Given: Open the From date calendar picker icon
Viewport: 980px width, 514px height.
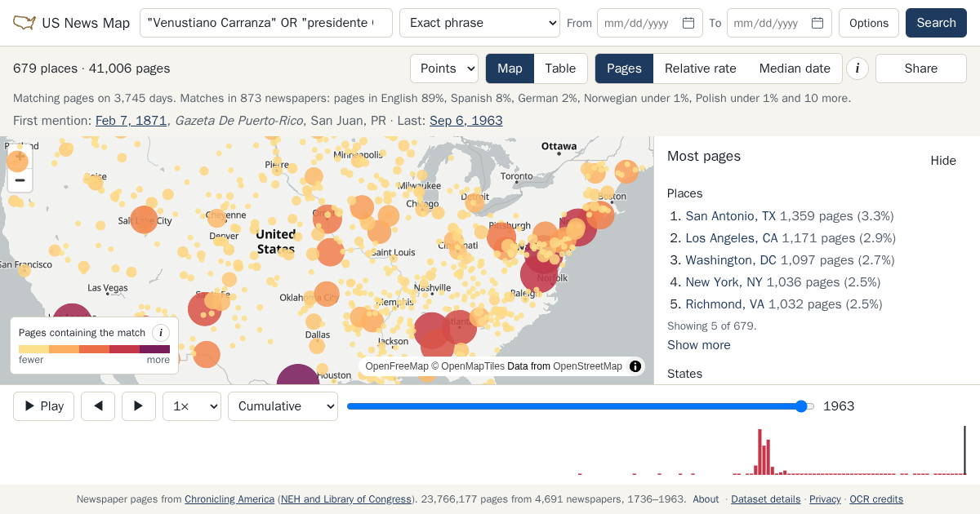Looking at the screenshot, I should coord(688,23).
